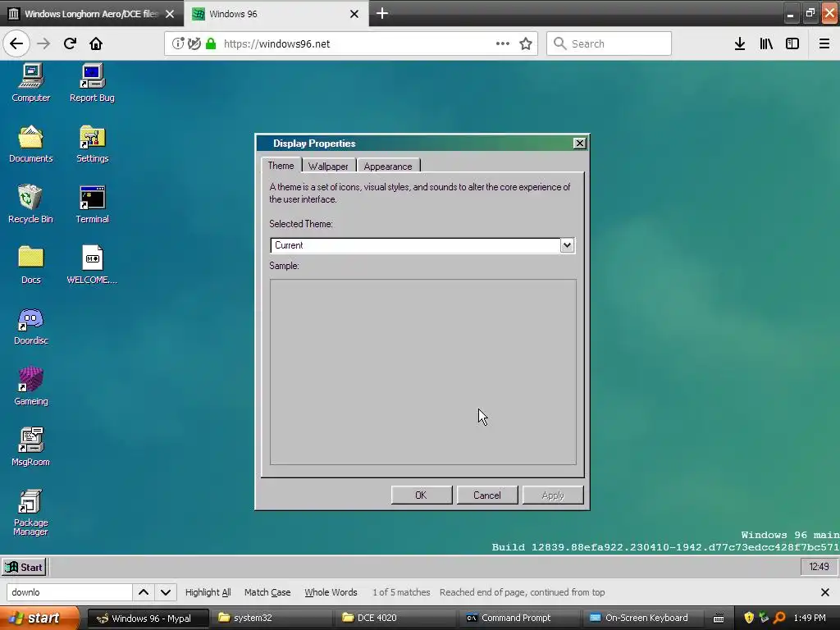Screen dimensions: 840x630
Task: Launch the Doordisc shortcut icon
Action: click(30, 326)
